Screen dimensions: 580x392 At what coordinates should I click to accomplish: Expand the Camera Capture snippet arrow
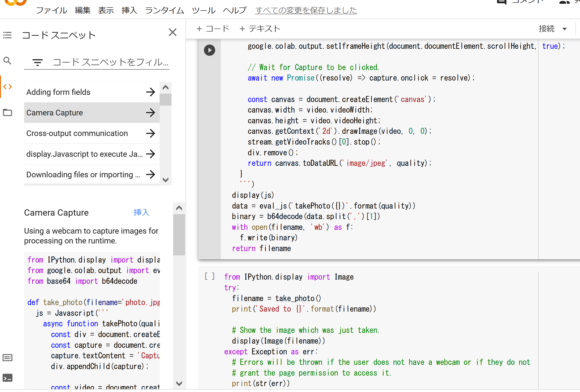pyautogui.click(x=150, y=112)
